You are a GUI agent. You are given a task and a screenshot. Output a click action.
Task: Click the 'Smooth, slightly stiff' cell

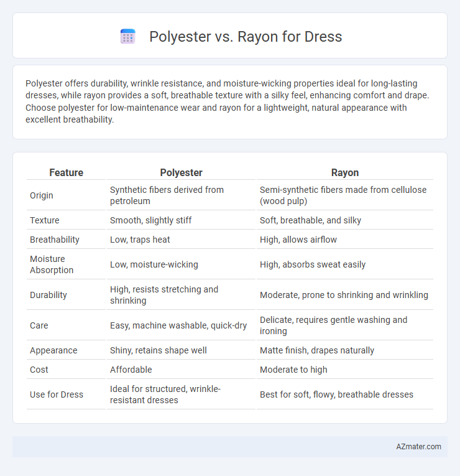pos(181,220)
